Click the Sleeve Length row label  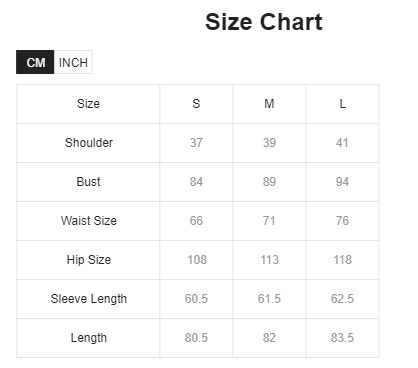point(88,299)
